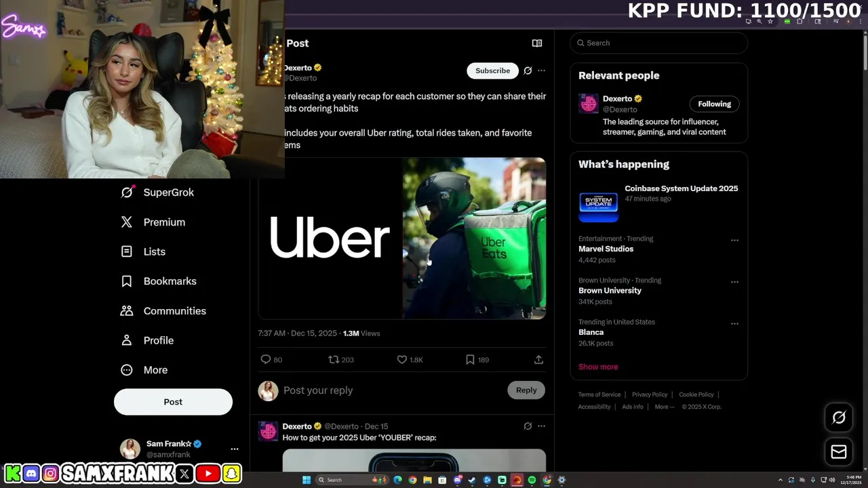Open Spotify from the taskbar

coord(532,480)
